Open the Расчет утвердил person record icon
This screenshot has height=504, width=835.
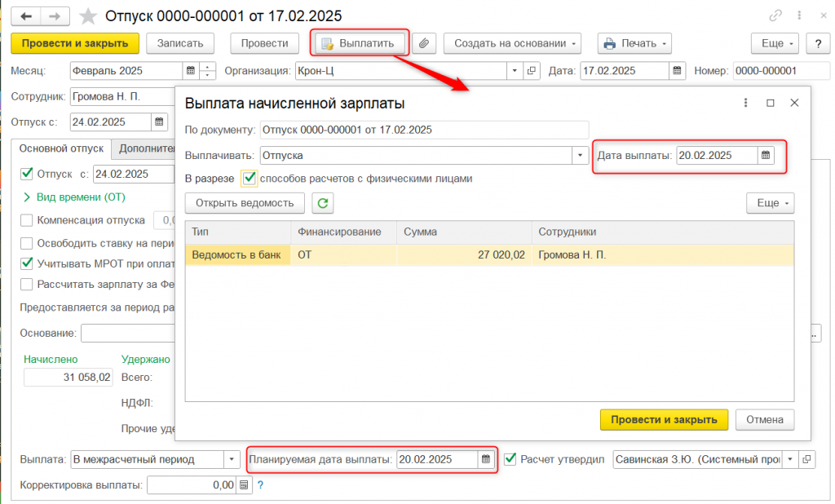tap(806, 458)
